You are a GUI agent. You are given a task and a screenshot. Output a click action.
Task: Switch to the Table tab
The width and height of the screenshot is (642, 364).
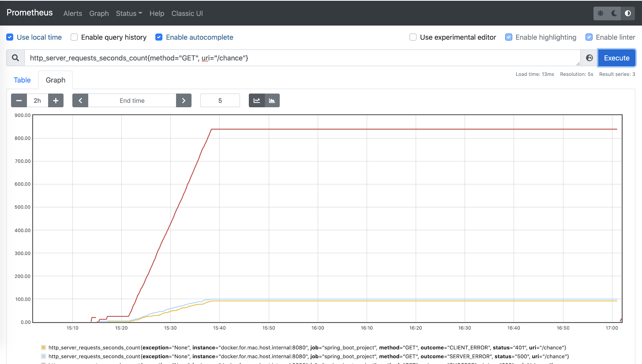(x=22, y=80)
